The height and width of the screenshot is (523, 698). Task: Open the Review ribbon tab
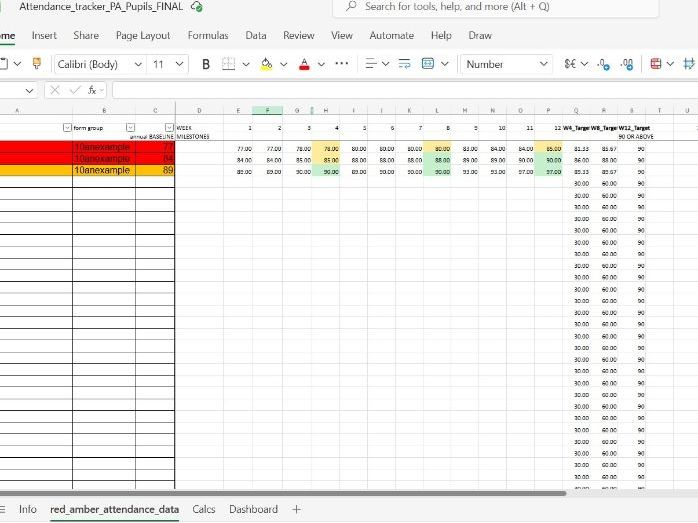click(x=299, y=36)
